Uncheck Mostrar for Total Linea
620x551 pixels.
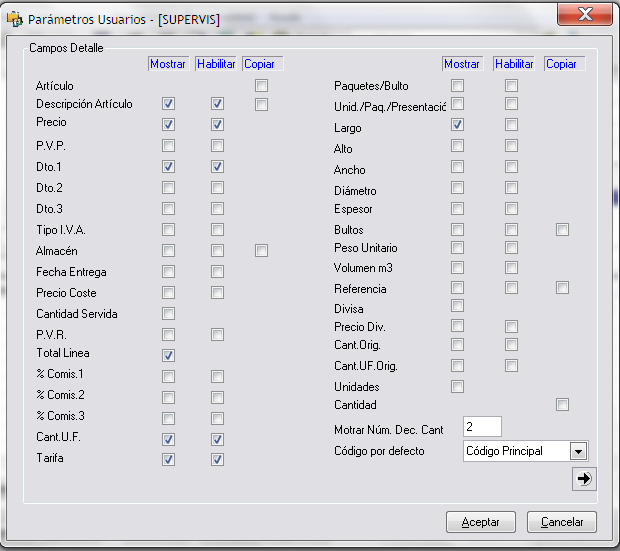(x=168, y=355)
